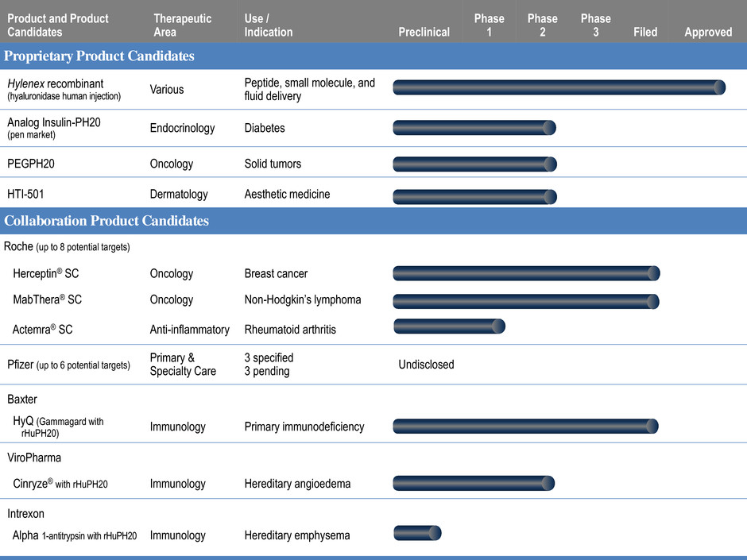Click the Undisclosed status for Pfizer
Viewport: 747px width, 560px height.
pos(426,365)
